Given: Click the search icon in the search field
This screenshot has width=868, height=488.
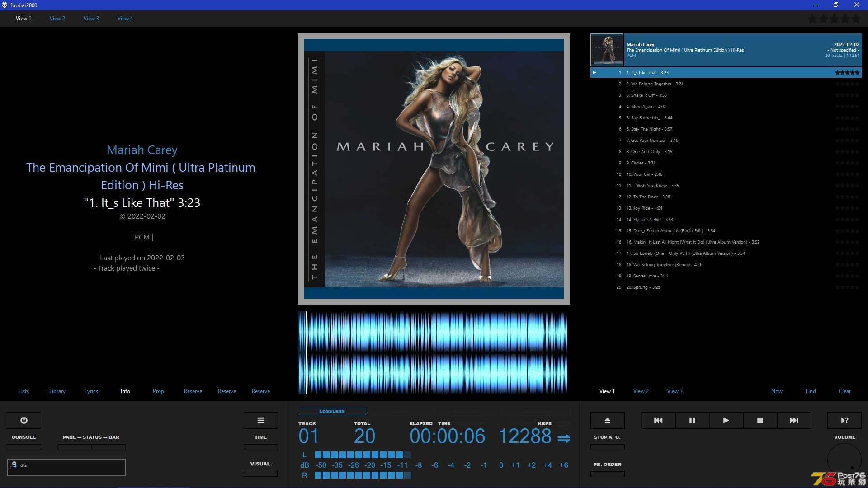Looking at the screenshot, I should click(14, 465).
